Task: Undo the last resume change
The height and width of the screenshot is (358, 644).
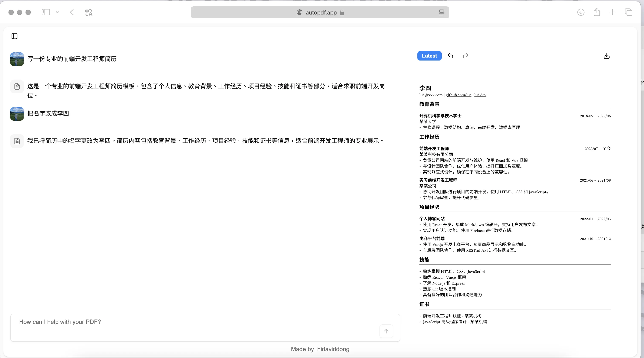Action: point(450,56)
